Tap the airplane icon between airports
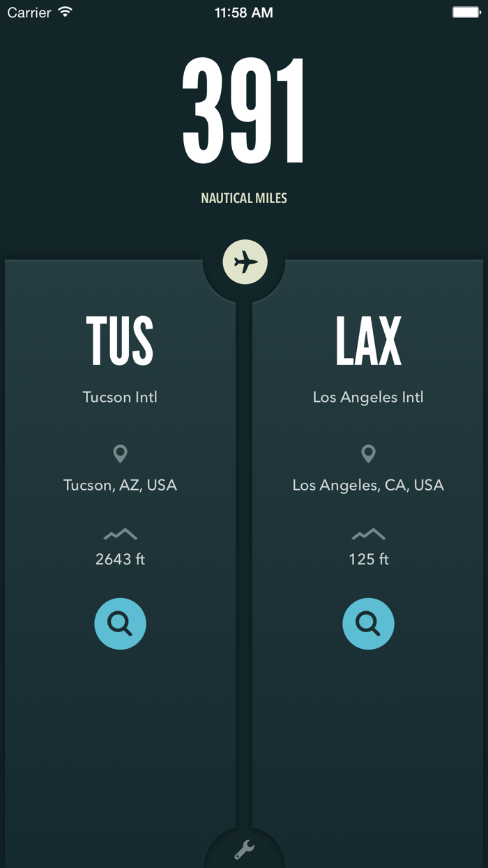The image size is (488, 868). (x=245, y=262)
